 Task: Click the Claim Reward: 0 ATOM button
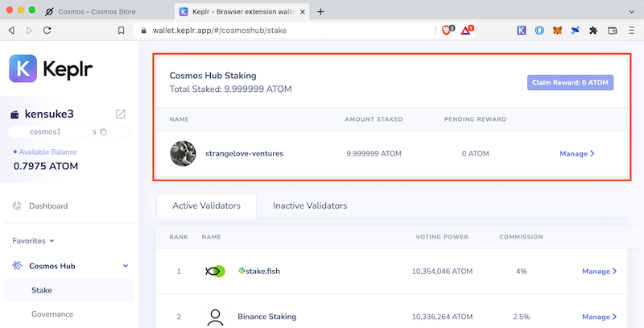tap(570, 83)
